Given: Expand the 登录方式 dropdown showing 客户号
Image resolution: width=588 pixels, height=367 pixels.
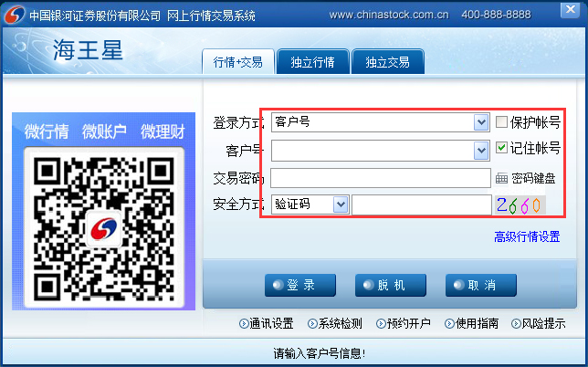Looking at the screenshot, I should pyautogui.click(x=481, y=122).
